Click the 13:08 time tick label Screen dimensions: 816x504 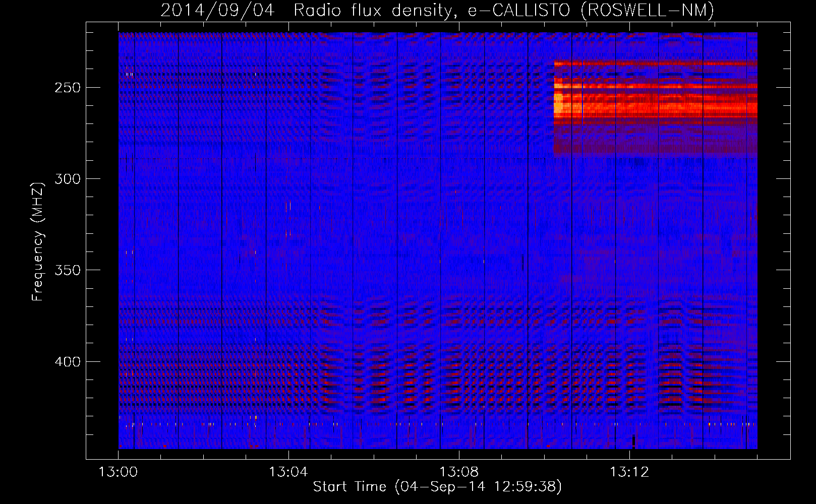point(459,472)
